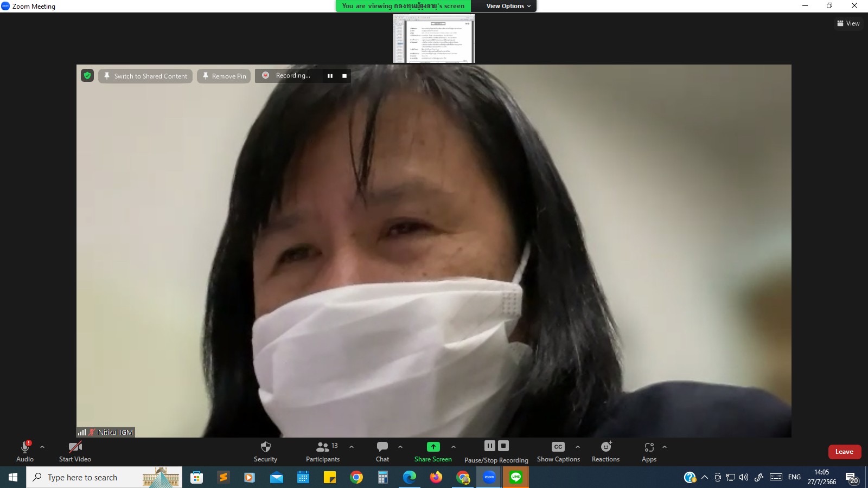Click Zoom icon in taskbar
Image resolution: width=868 pixels, height=488 pixels.
point(489,477)
